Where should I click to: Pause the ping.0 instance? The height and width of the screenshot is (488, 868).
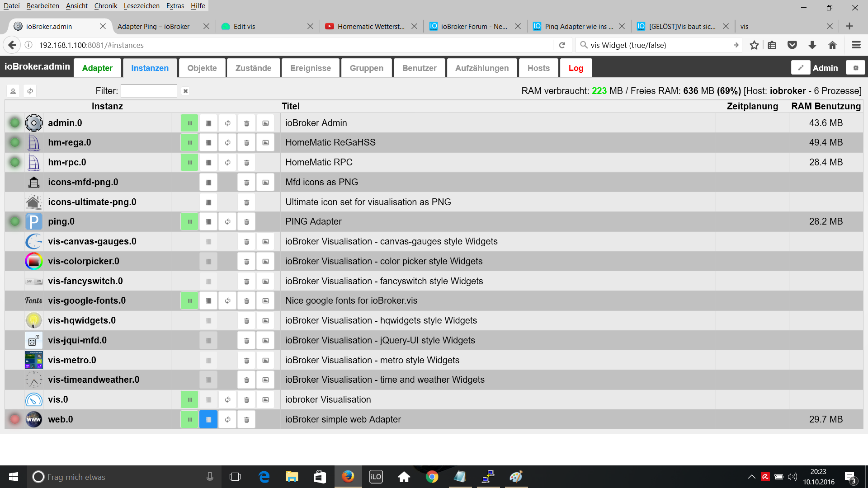tap(189, 221)
